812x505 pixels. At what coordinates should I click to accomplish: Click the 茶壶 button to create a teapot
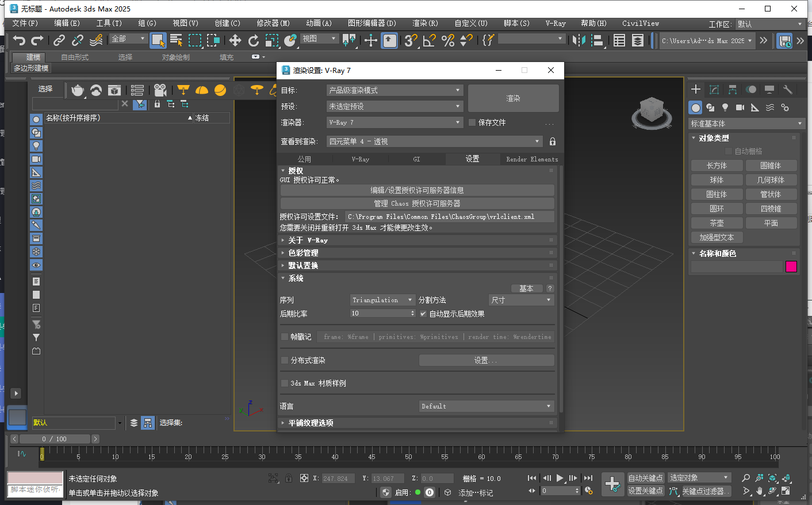[x=717, y=222]
